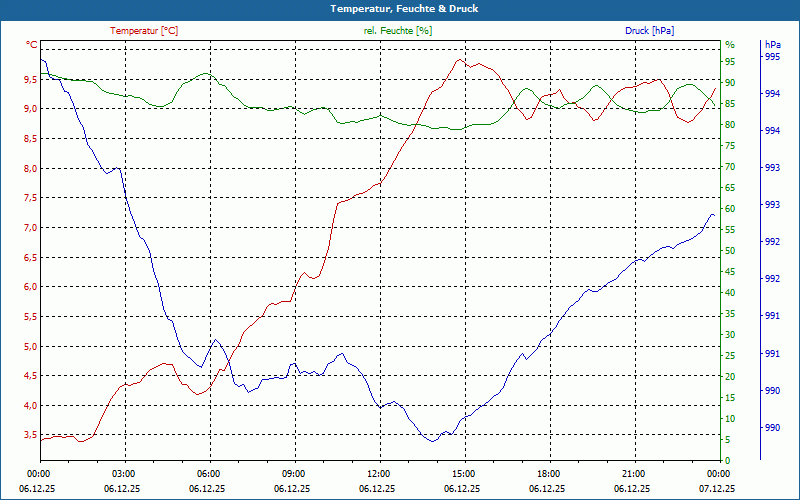Click temperature axis value 5,5
Screen dimensions: 800x500
point(31,316)
